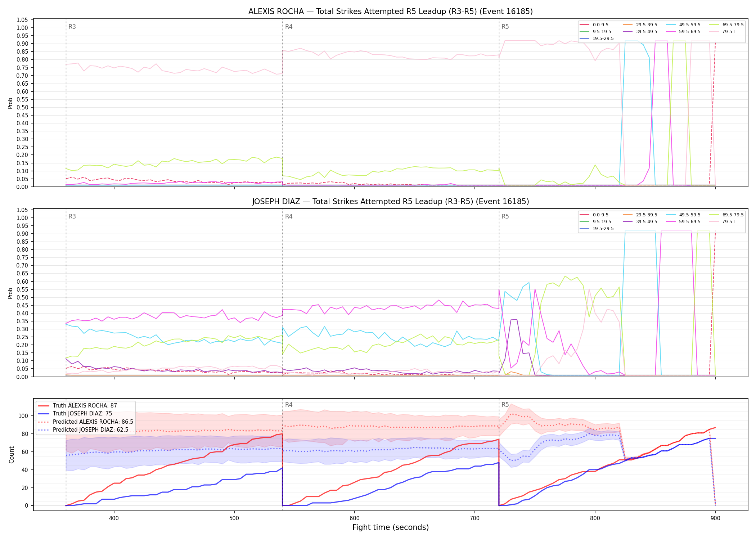Click 69.5-79.5 legend entry in JOSEPH DIAZ chart
Viewport: 756px width, 540px height.
click(726, 215)
